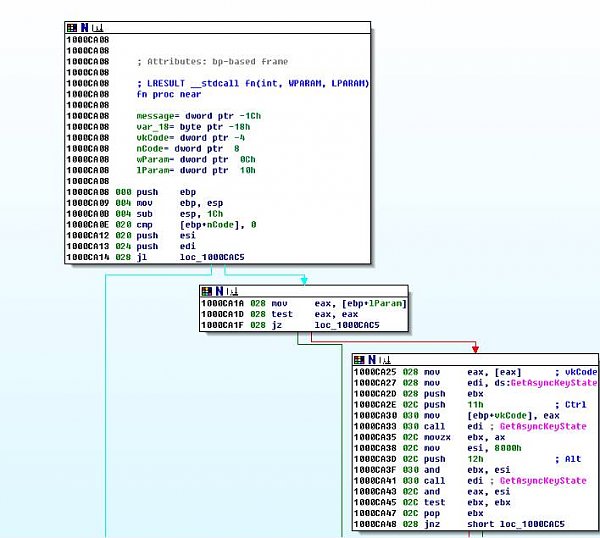Click the N rename icon on the fn proc node
Viewport: 600px width, 538px height.
(85, 28)
